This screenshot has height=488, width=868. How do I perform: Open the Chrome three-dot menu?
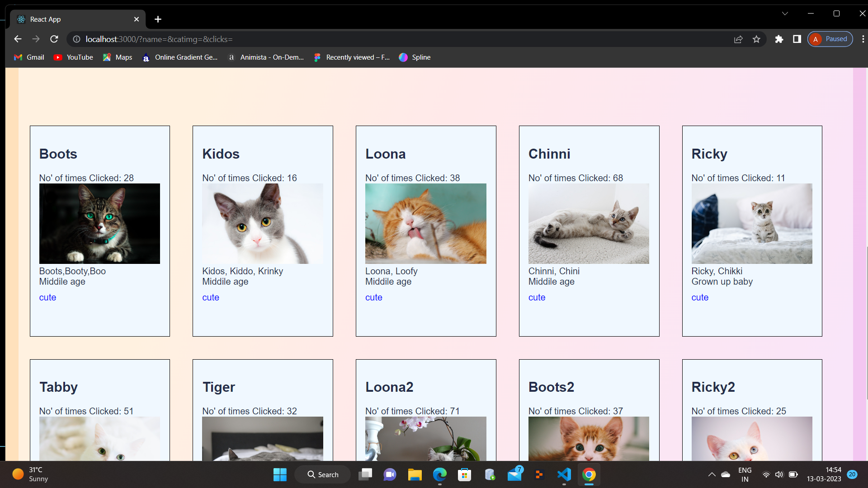[x=863, y=39]
